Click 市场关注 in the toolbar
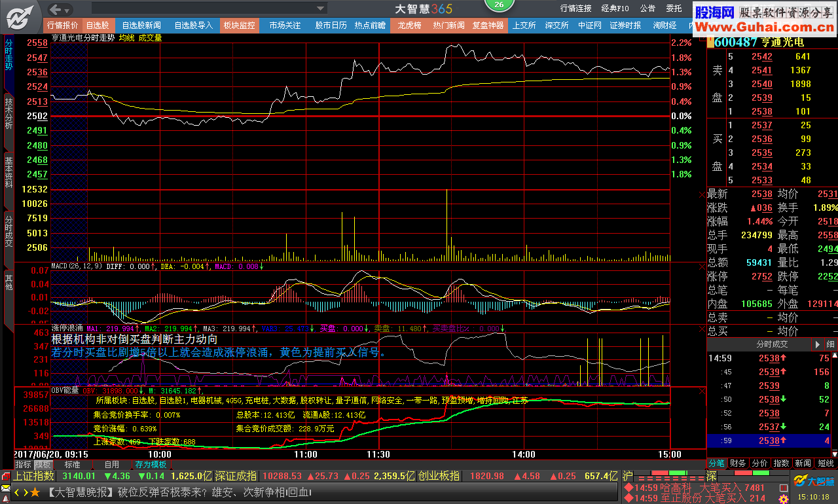Viewport: 838px width, 504px height. (285, 26)
